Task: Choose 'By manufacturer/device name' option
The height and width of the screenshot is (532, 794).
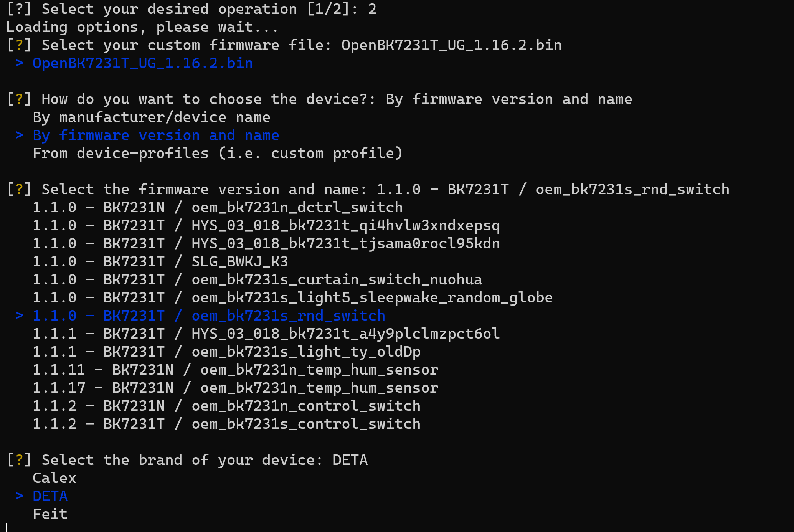Action: coord(152,117)
